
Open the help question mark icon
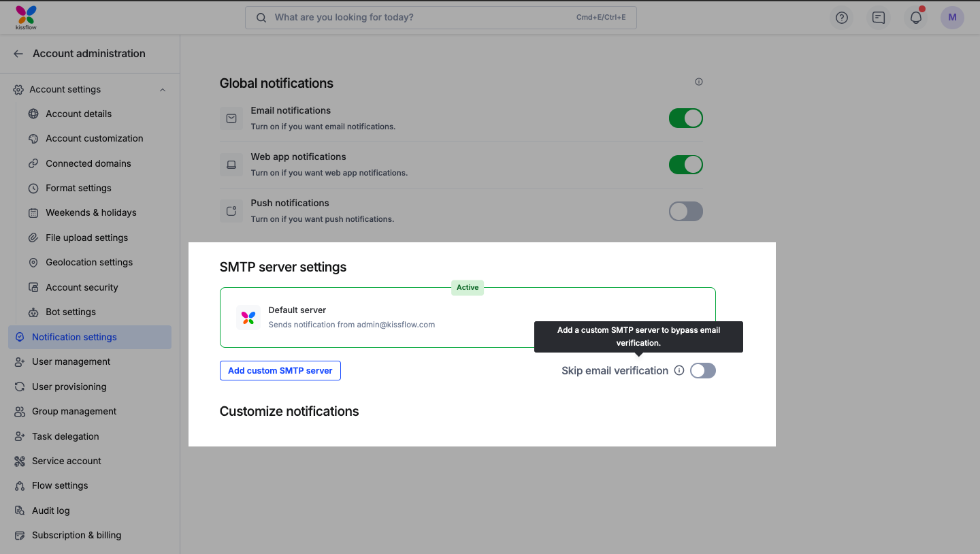coord(842,18)
